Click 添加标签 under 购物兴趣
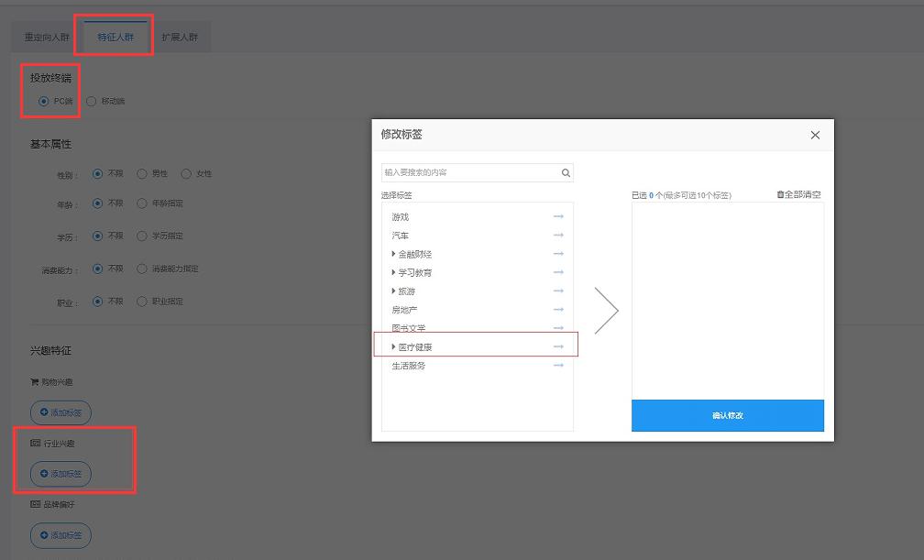The width and height of the screenshot is (924, 560). [60, 412]
